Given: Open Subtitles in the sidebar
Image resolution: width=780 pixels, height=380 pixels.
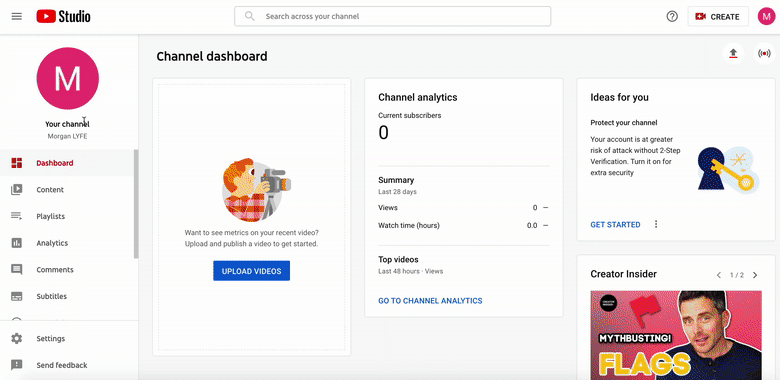Looking at the screenshot, I should (x=67, y=296).
